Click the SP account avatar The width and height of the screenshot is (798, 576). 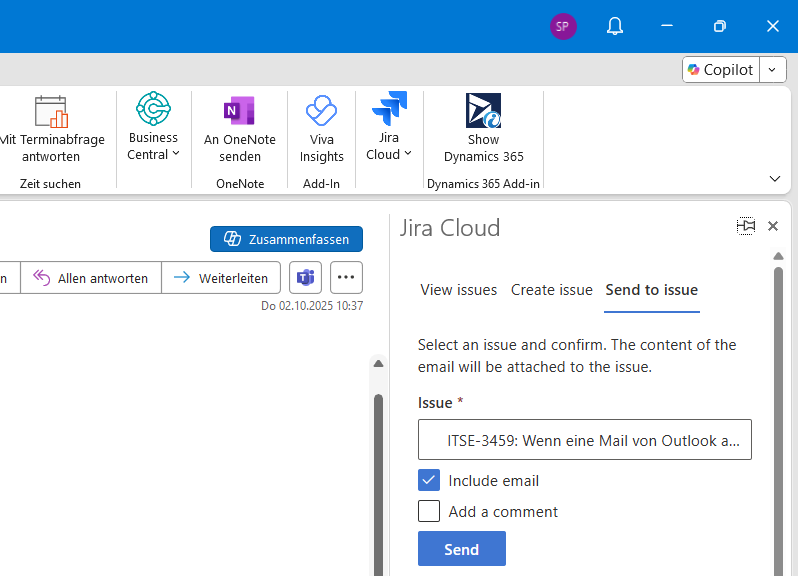[563, 26]
